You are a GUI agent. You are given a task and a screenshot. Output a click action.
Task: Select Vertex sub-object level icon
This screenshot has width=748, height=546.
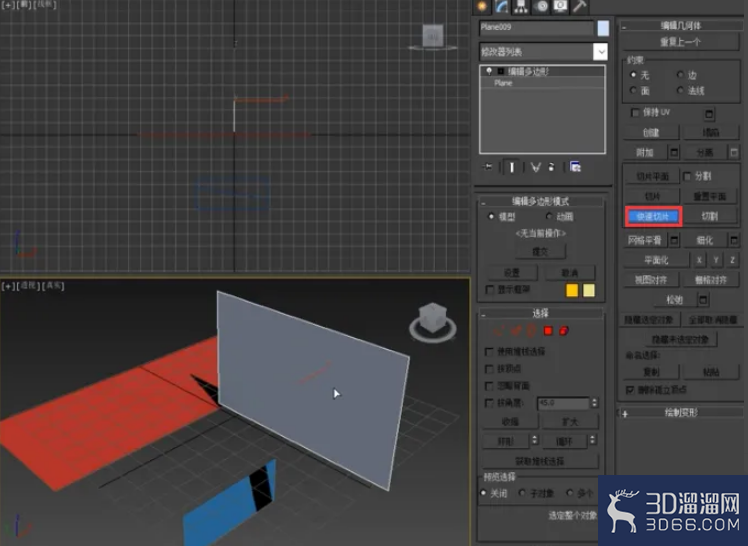pos(499,330)
